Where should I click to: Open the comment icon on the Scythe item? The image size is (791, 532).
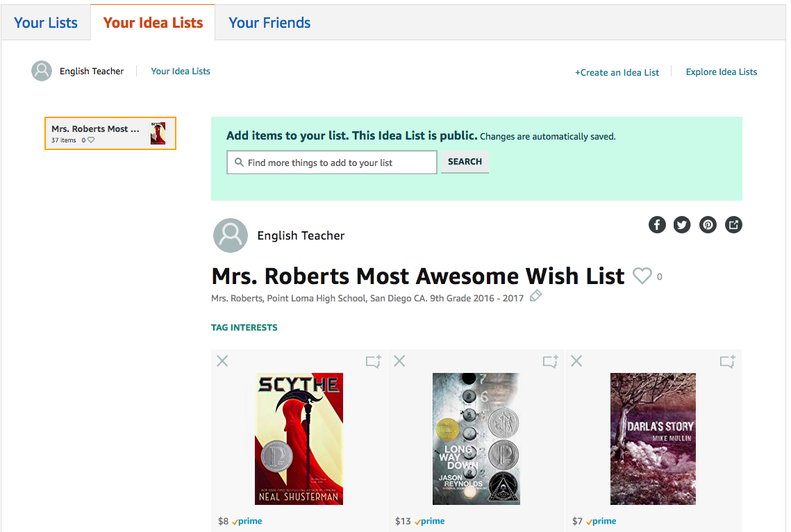click(x=373, y=361)
